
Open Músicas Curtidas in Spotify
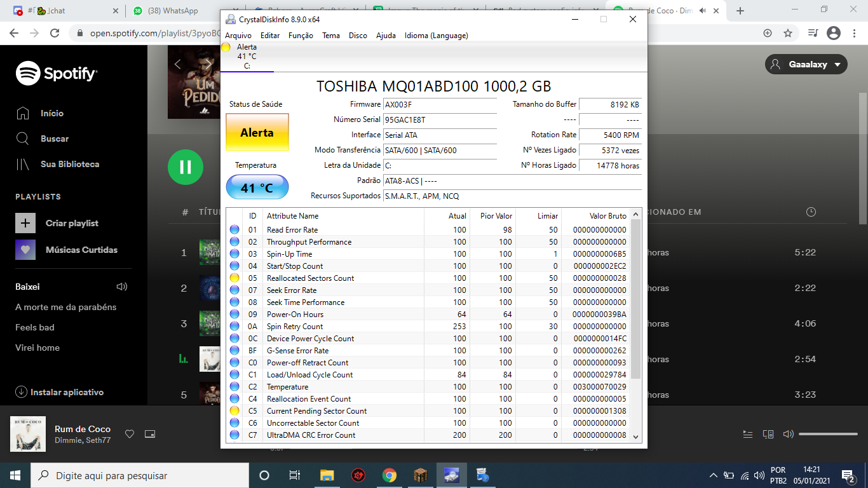point(67,250)
